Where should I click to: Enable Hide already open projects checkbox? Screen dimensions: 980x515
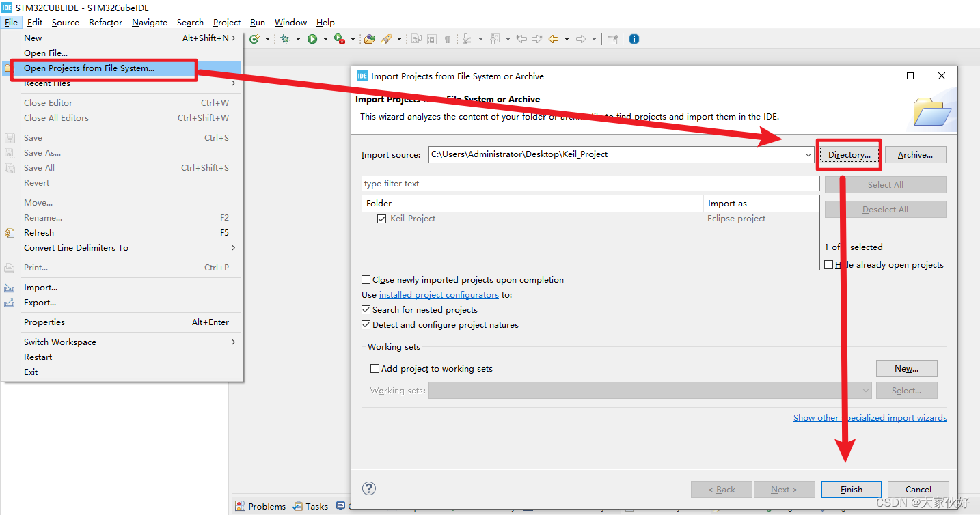click(829, 264)
